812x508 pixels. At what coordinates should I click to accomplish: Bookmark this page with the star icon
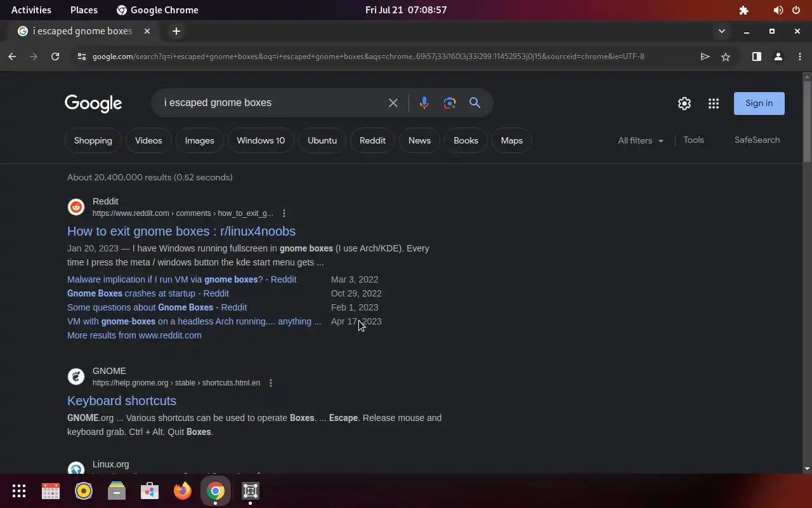726,57
